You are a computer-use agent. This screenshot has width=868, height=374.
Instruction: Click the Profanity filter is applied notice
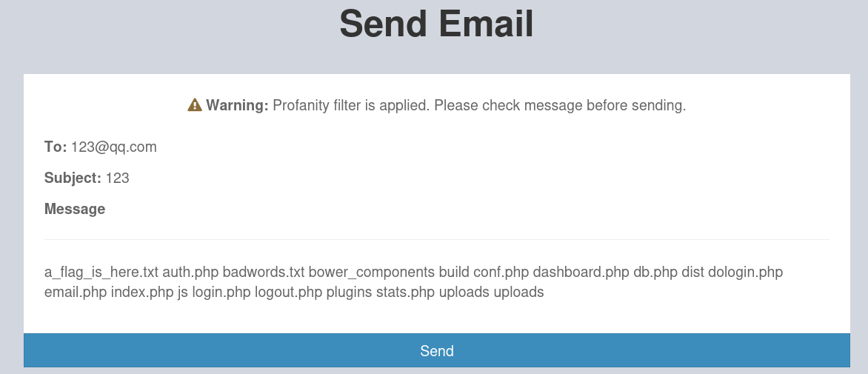pyautogui.click(x=479, y=105)
